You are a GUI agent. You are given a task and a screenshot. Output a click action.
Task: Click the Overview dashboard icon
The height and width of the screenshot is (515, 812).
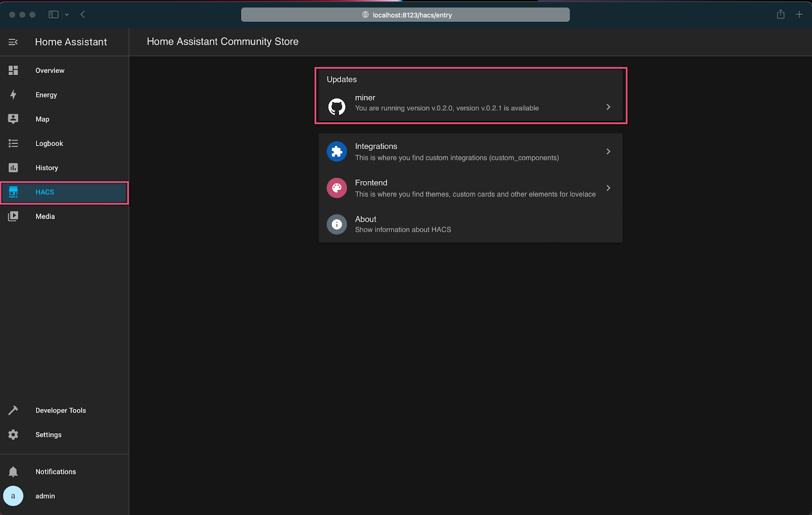click(13, 71)
